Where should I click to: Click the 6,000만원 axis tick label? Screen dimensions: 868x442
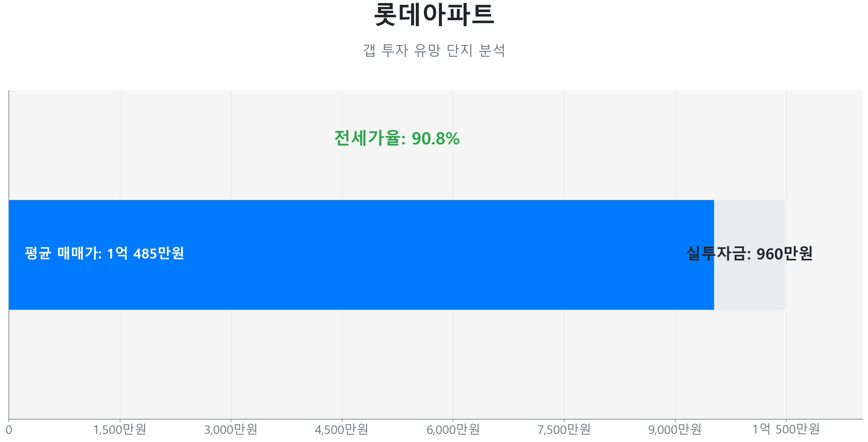tap(453, 429)
